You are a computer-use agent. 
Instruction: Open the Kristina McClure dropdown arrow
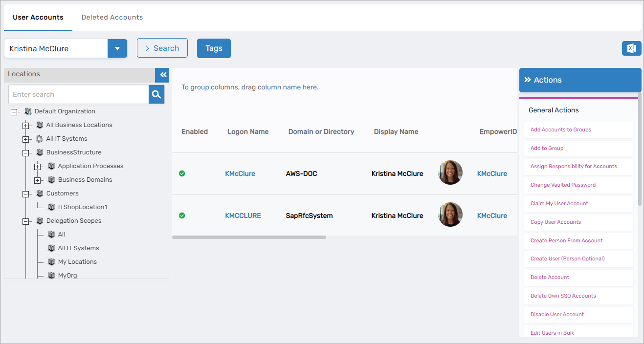pyautogui.click(x=117, y=48)
